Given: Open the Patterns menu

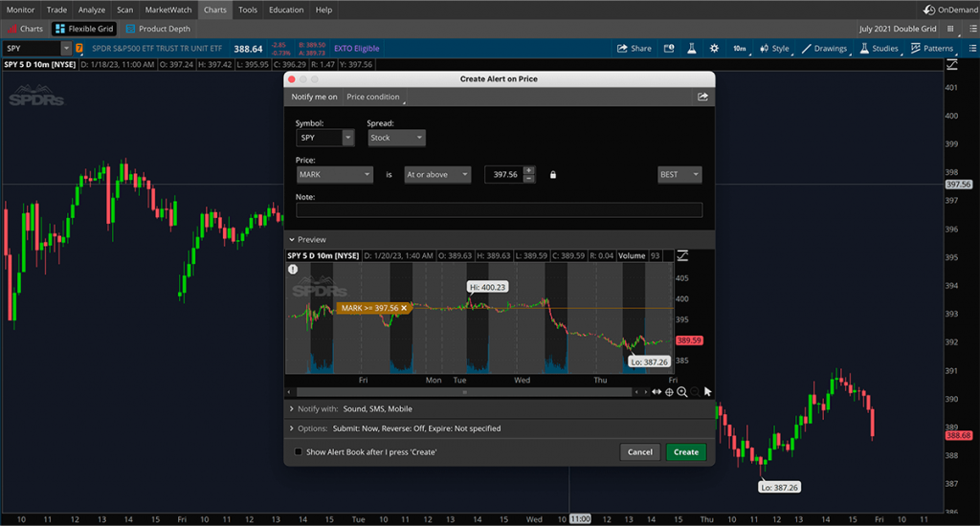Looking at the screenshot, I should pyautogui.click(x=932, y=48).
